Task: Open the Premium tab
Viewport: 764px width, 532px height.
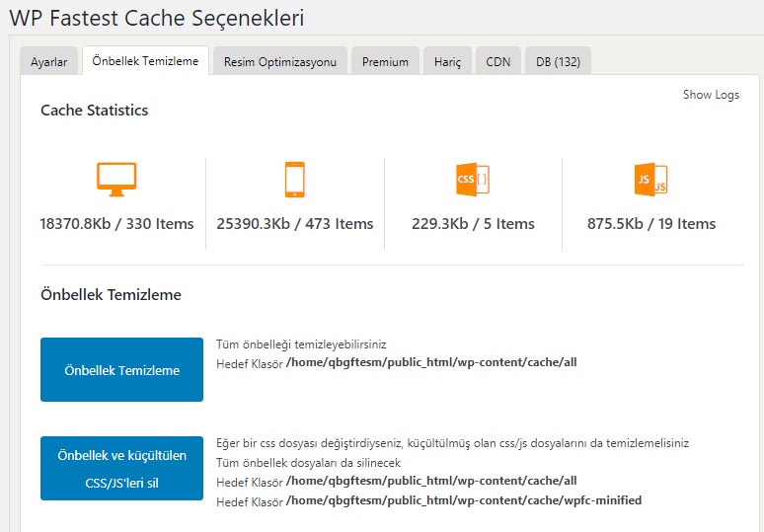Action: 385,61
